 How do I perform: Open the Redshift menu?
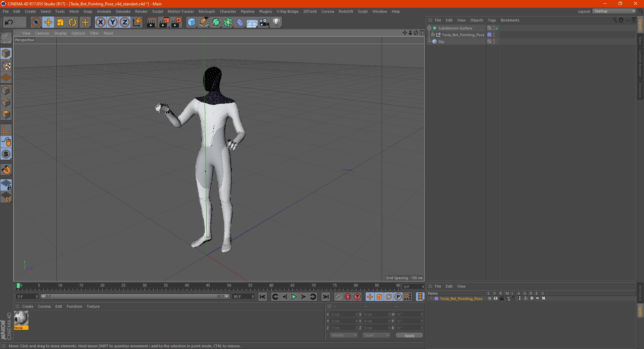[x=346, y=11]
